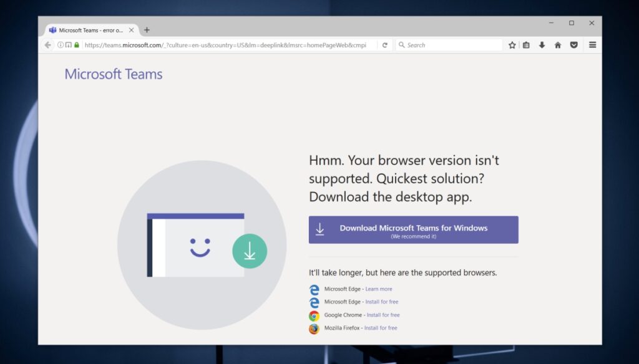The height and width of the screenshot is (364, 639).
Task: Click the download arrow icon inside the purple button
Action: (320, 229)
